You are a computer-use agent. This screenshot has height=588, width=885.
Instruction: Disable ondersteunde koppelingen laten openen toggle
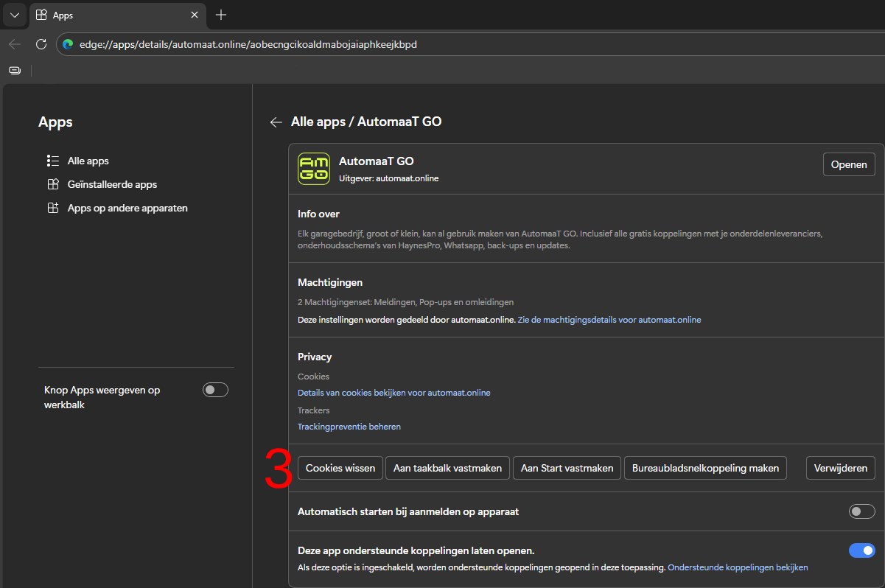pyautogui.click(x=862, y=550)
